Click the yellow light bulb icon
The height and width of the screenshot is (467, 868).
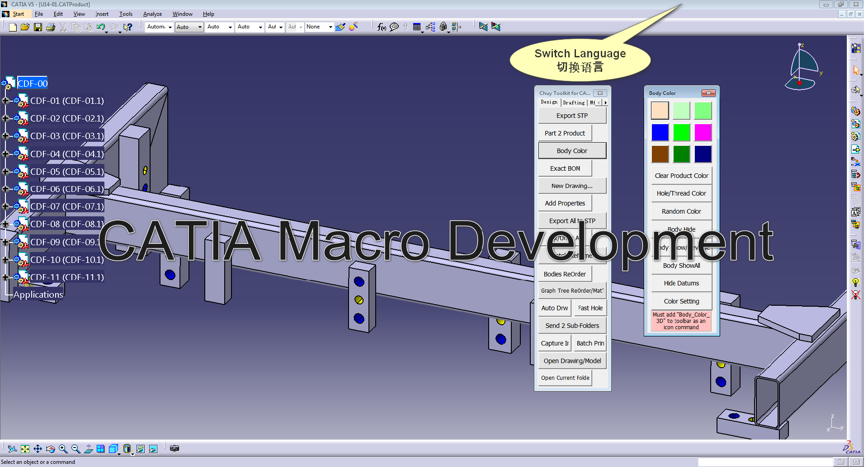tap(855, 283)
